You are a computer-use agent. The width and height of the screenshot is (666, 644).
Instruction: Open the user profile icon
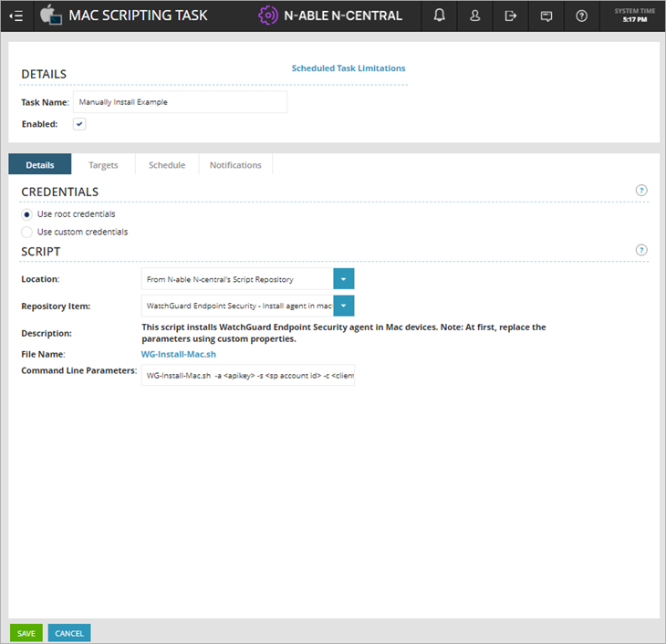[475, 16]
